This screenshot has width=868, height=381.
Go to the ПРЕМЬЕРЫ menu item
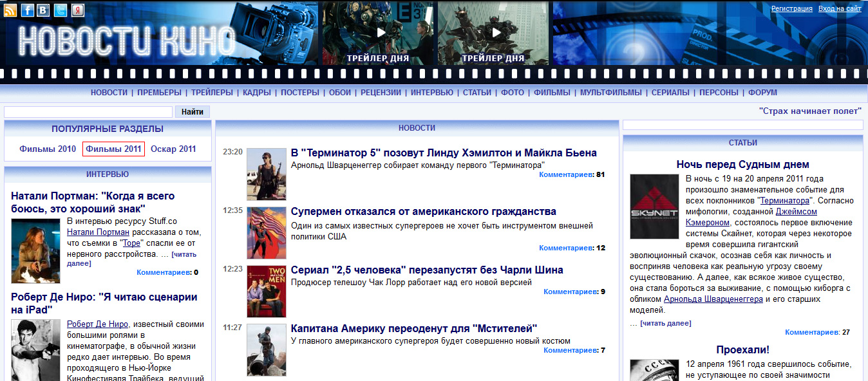click(x=159, y=93)
